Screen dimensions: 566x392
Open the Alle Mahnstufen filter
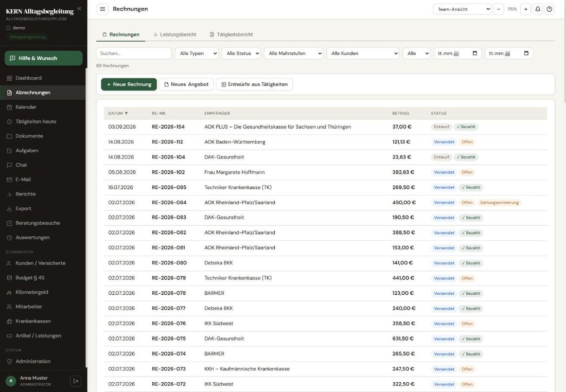(x=293, y=53)
